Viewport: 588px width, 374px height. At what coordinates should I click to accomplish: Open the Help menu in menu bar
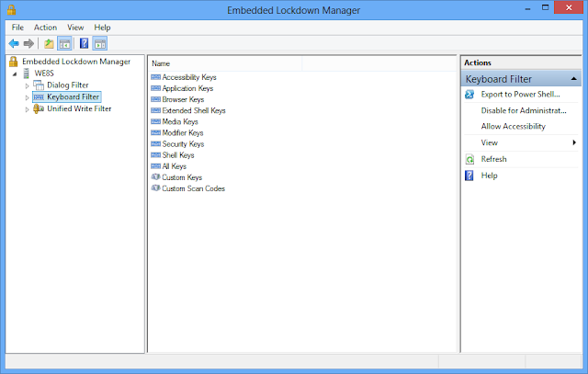coord(102,28)
